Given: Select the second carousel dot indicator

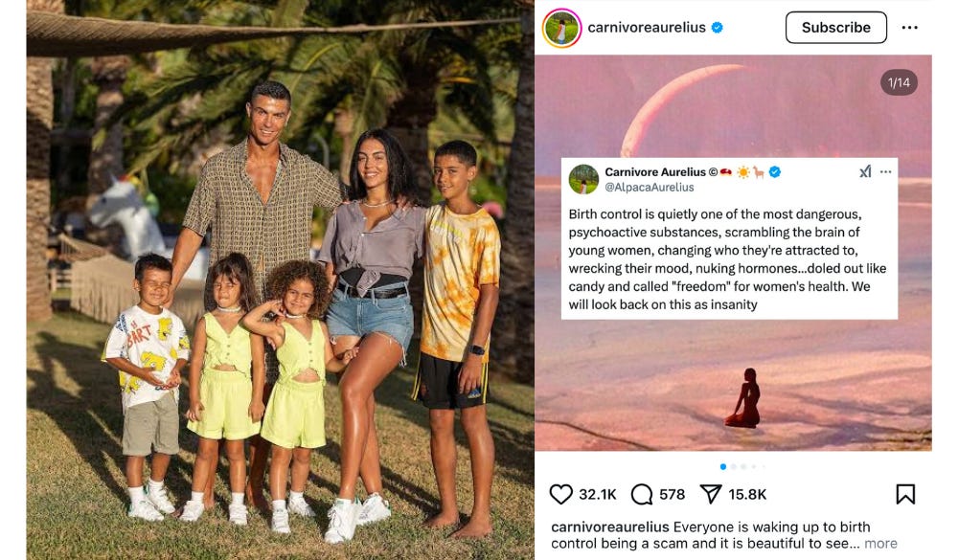Looking at the screenshot, I should click(733, 466).
